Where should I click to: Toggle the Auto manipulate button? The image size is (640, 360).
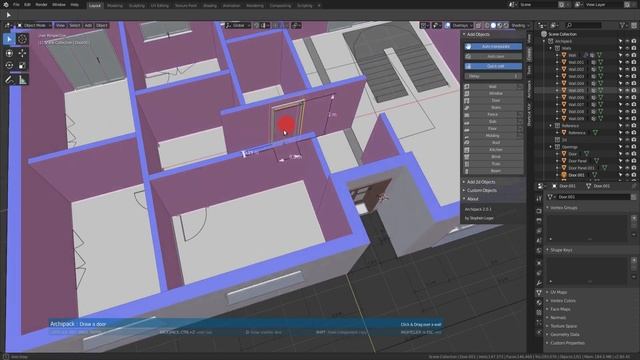tap(493, 47)
